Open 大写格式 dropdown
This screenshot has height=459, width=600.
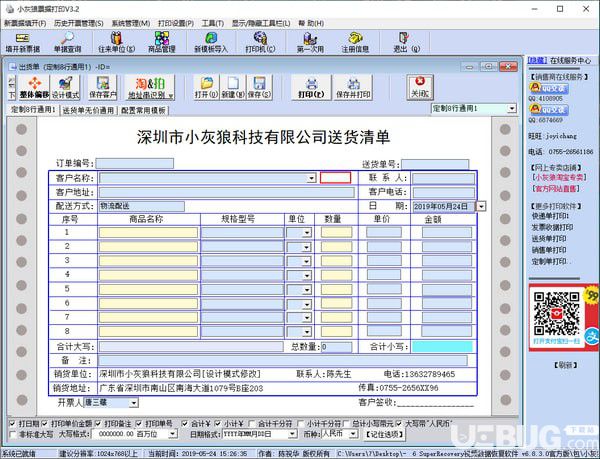pos(173,434)
